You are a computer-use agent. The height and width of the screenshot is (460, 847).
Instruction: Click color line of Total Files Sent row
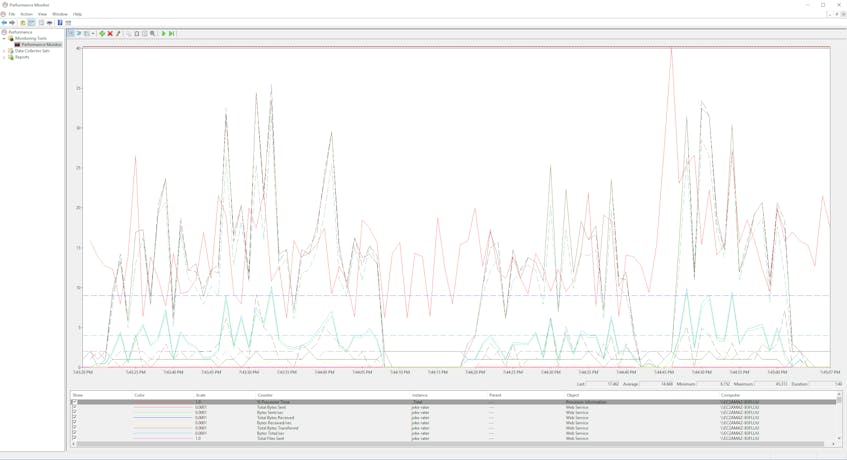pyautogui.click(x=163, y=438)
